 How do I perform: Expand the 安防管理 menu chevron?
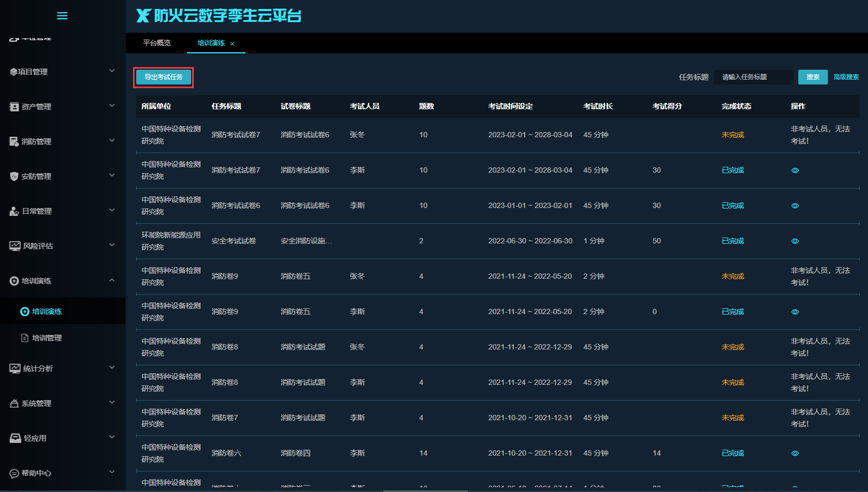click(112, 175)
